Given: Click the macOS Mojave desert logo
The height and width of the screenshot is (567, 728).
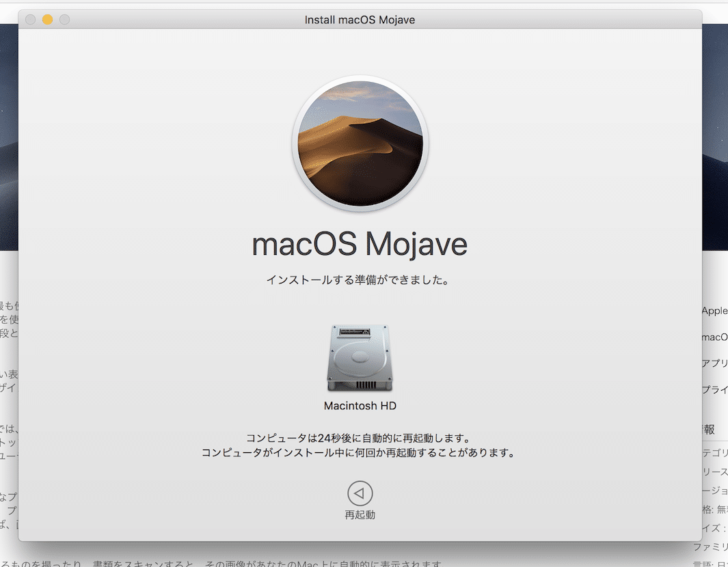Looking at the screenshot, I should [x=360, y=143].
